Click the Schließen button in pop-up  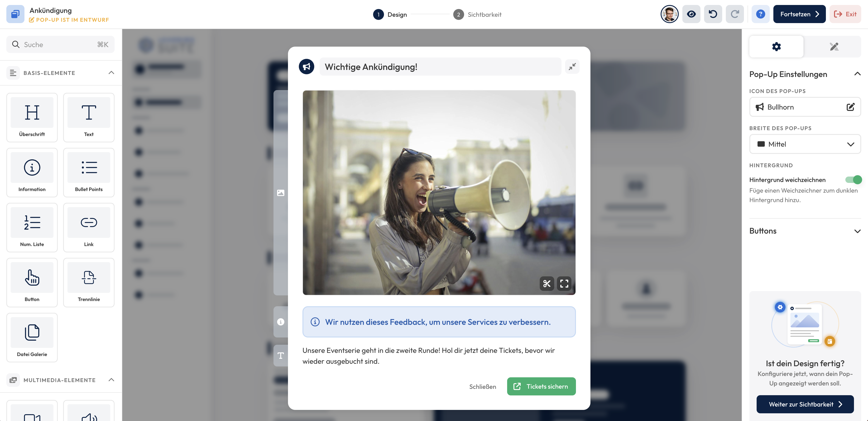[x=482, y=387]
